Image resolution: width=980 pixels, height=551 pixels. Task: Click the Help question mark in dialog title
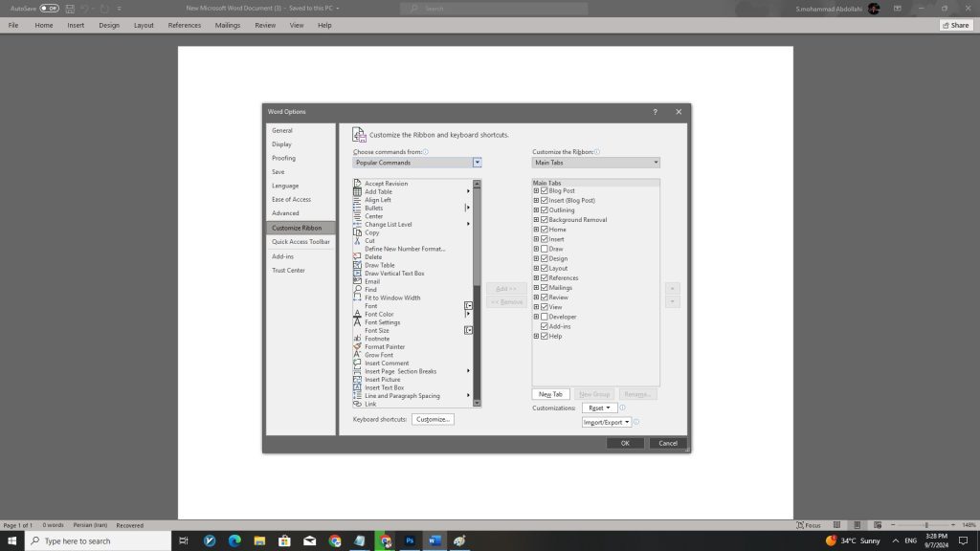pyautogui.click(x=655, y=112)
